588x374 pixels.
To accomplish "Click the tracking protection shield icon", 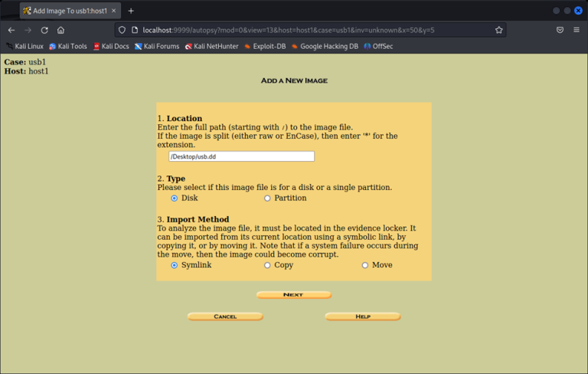I will (x=122, y=30).
